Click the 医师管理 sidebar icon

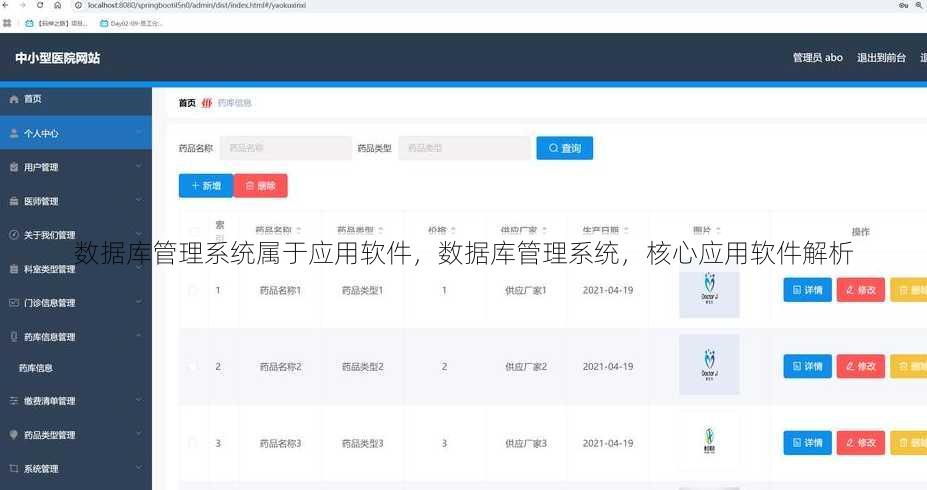pyautogui.click(x=14, y=202)
